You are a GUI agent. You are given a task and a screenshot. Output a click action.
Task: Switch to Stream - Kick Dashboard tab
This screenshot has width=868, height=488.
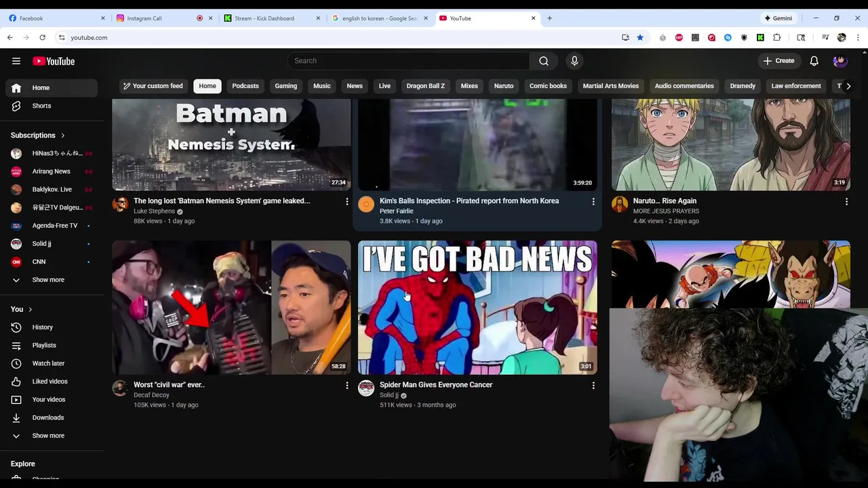click(271, 18)
